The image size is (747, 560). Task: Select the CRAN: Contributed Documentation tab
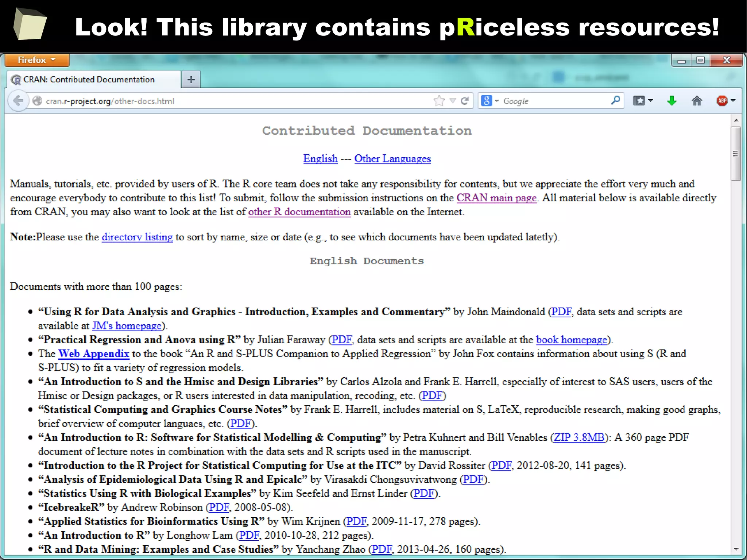[94, 80]
